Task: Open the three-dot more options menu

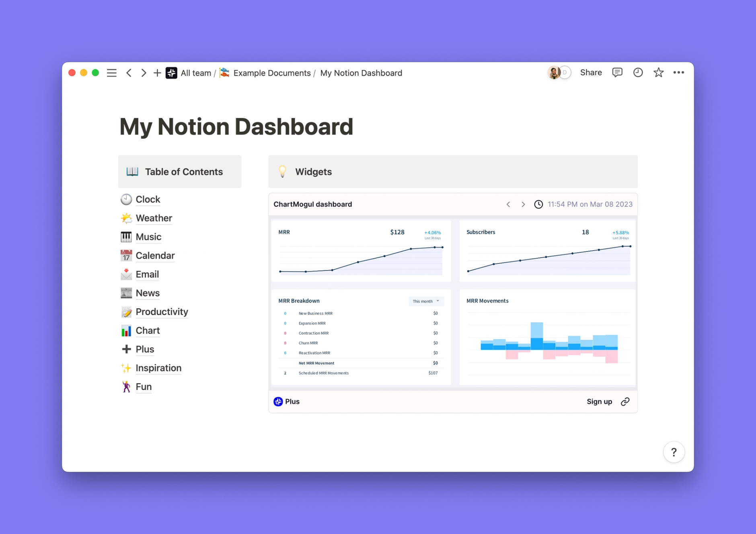Action: coord(679,72)
